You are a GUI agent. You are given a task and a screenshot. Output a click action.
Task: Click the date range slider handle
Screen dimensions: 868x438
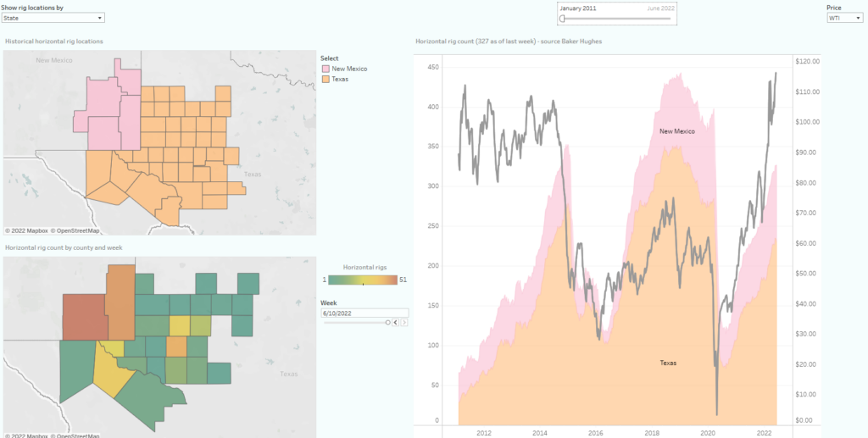(x=563, y=19)
